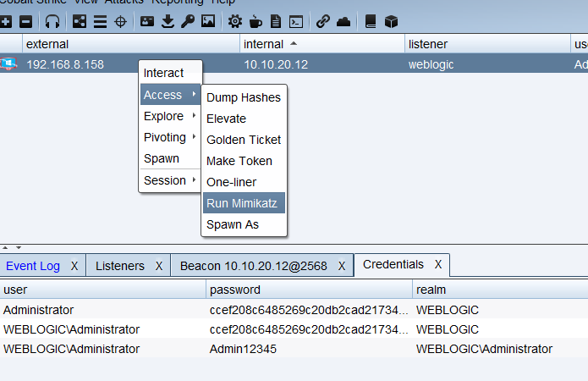Select Elevate from the Access submenu

244,119
